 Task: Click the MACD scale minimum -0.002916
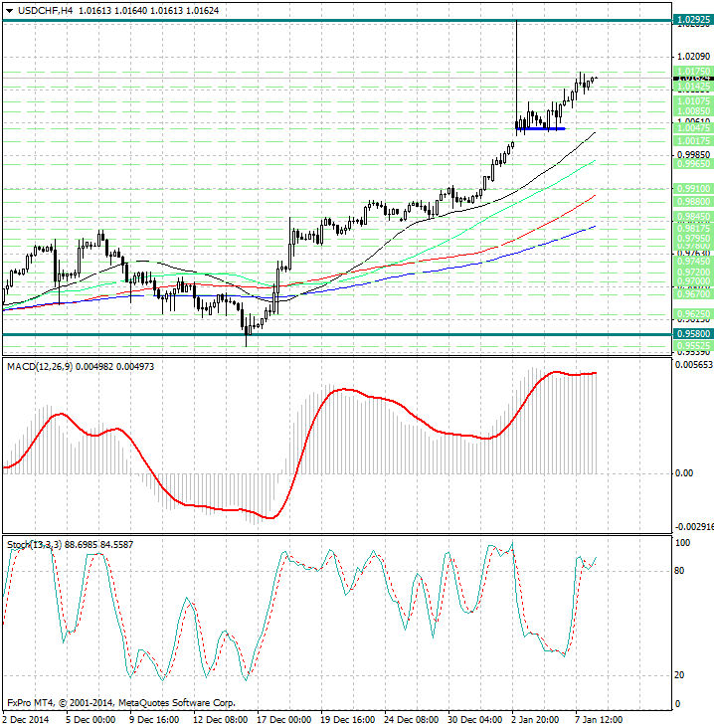(x=694, y=527)
